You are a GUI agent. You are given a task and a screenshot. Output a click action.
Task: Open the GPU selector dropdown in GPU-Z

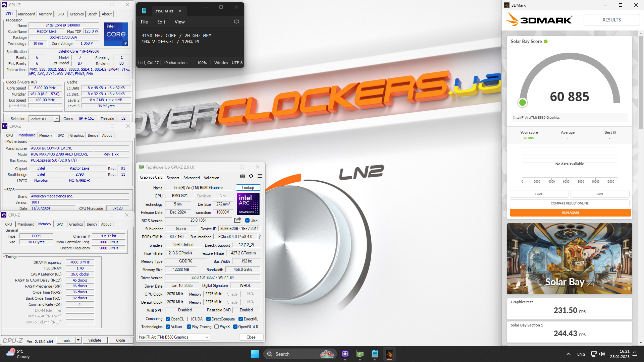tap(174, 337)
